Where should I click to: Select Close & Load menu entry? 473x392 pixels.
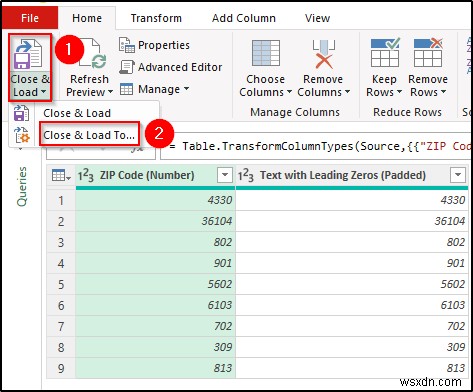[77, 113]
